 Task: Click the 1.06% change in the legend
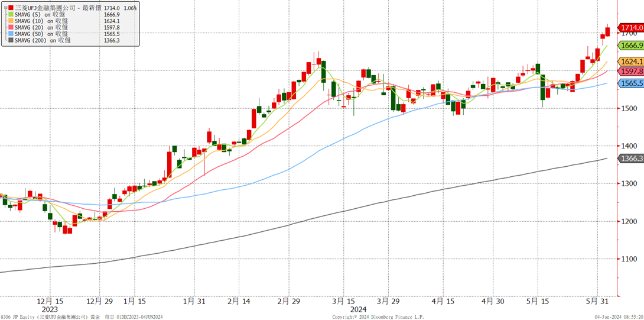(x=131, y=8)
